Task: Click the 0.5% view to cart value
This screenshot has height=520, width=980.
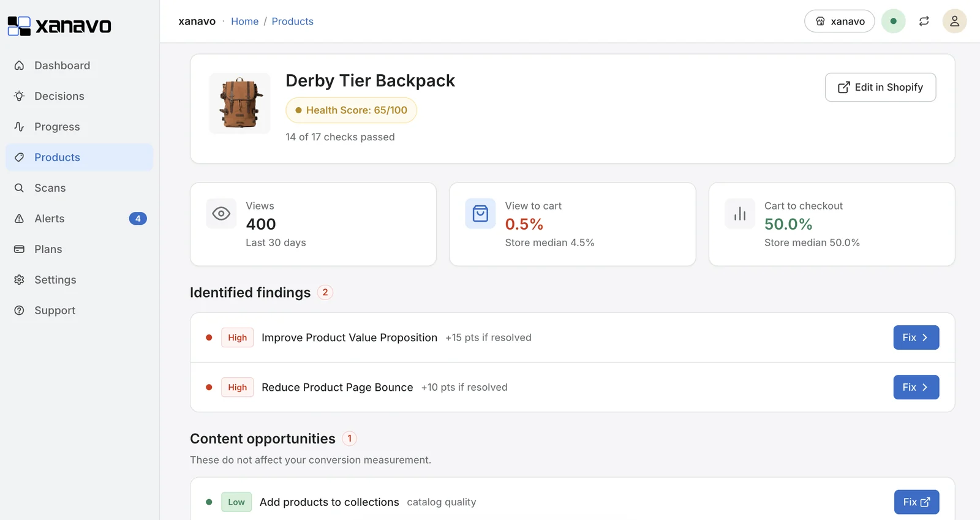Action: pyautogui.click(x=524, y=224)
